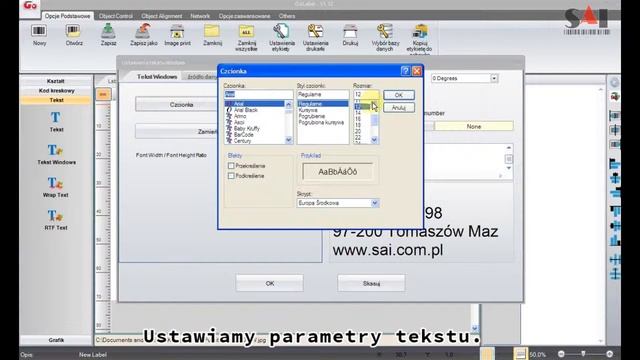Open Ustawienia etykiety settings icon
Screen dimensions: 640x360
[x=282, y=31]
